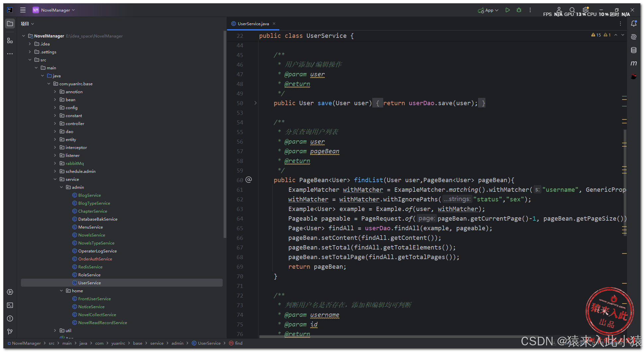Open FrontUserService under home

[x=94, y=299]
